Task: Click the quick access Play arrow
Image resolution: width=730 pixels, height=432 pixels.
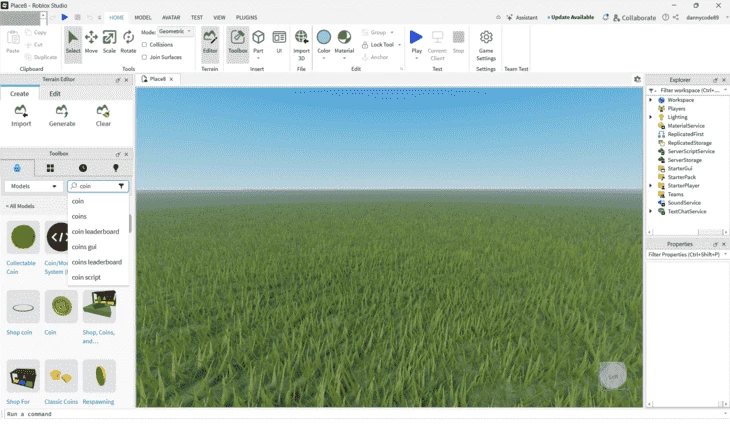Action: 65,17
